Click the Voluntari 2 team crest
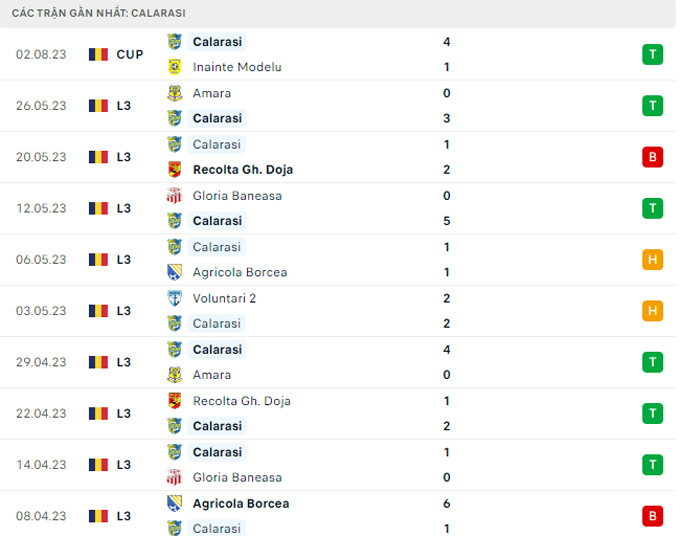The width and height of the screenshot is (680, 536). pyautogui.click(x=174, y=298)
